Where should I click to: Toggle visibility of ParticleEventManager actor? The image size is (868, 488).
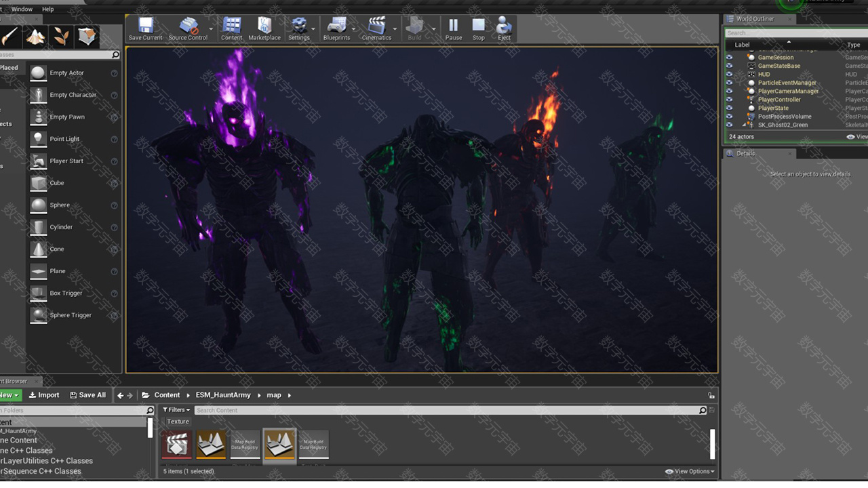click(x=729, y=83)
